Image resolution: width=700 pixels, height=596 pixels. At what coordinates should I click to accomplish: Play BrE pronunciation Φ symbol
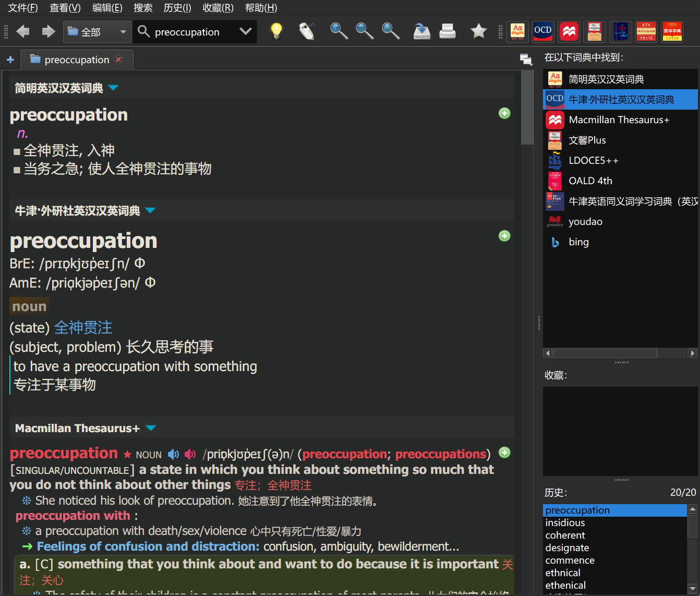point(140,263)
